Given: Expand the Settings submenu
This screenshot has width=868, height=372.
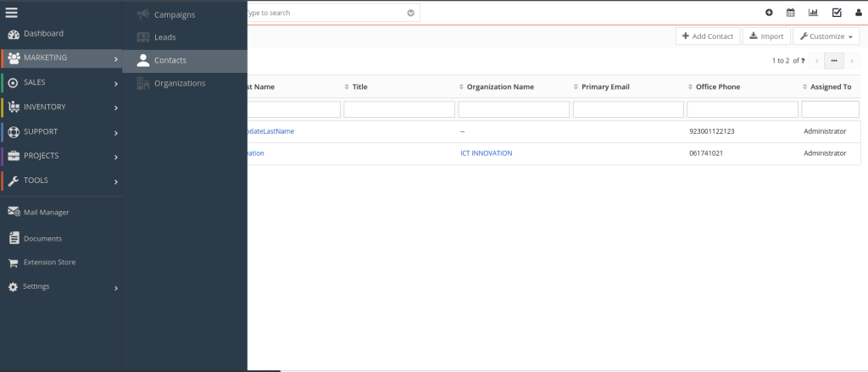Looking at the screenshot, I should [59, 287].
